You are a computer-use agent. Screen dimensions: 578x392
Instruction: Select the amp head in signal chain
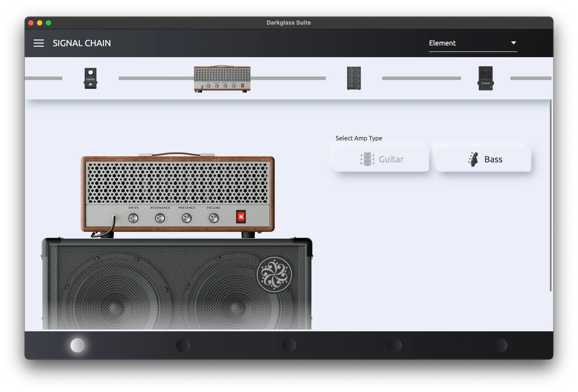[222, 79]
